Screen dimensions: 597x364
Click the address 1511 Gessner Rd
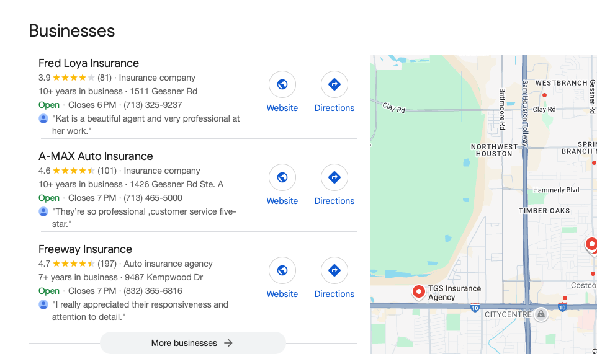pos(164,91)
